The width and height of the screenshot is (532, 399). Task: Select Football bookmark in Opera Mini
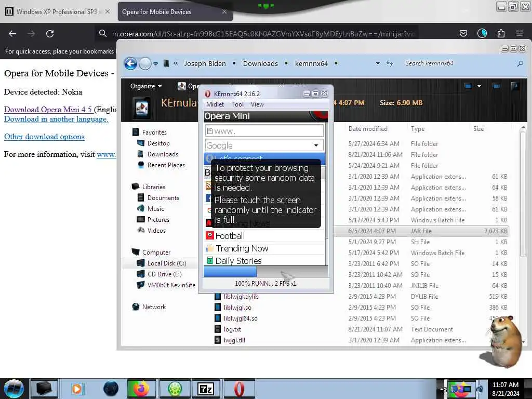[x=264, y=236]
